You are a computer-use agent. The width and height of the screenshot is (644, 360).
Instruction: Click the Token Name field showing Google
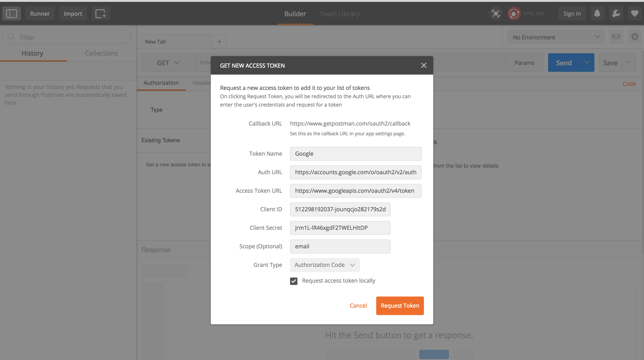pos(355,154)
